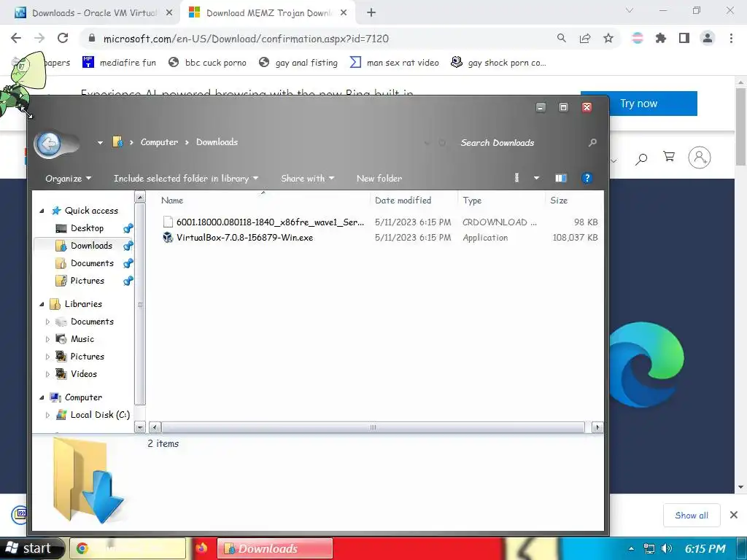
Task: Expand the Videos library node
Action: click(x=47, y=374)
